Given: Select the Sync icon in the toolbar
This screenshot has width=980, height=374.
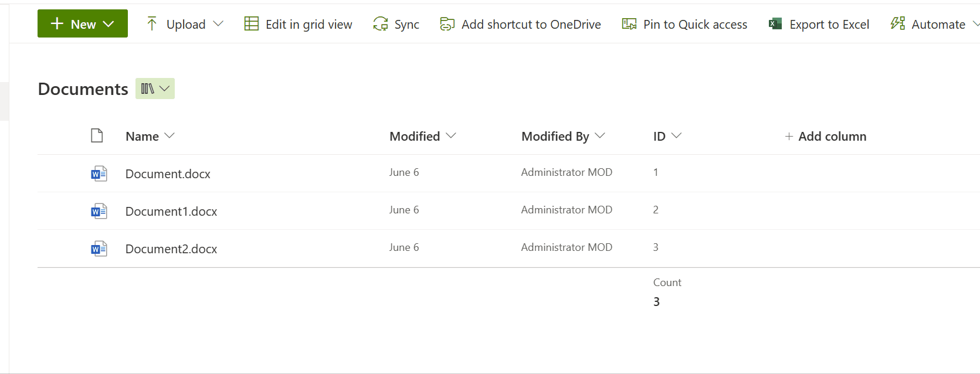Looking at the screenshot, I should pos(381,24).
